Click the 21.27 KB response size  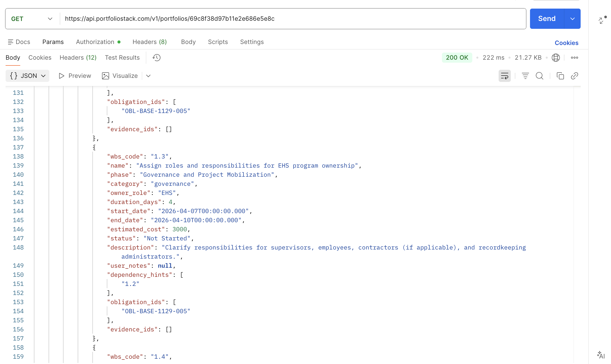pyautogui.click(x=528, y=58)
